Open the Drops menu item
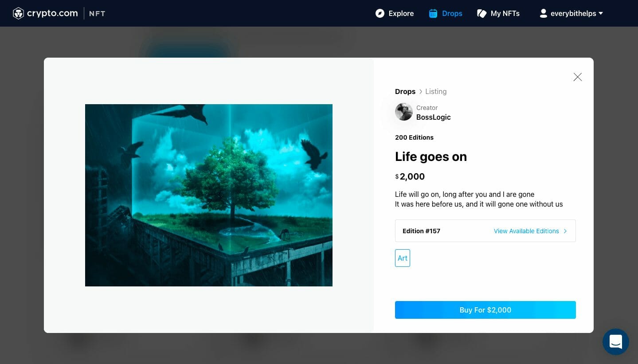This screenshot has width=638, height=364. 452,13
